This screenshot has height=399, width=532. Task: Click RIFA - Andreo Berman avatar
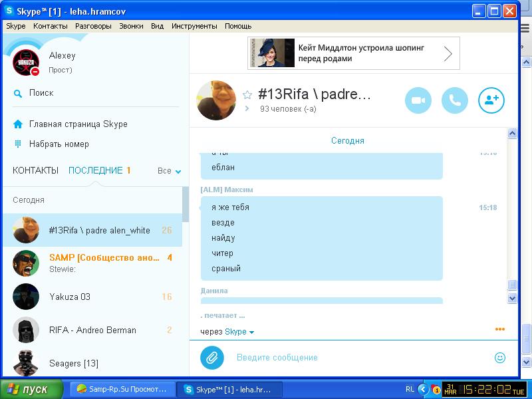pyautogui.click(x=26, y=330)
